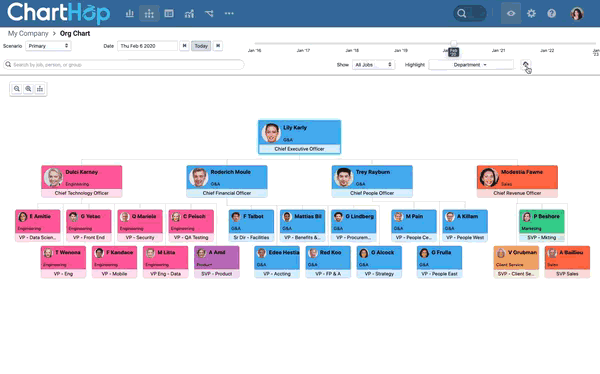The height and width of the screenshot is (374, 600).
Task: Open the reports graph icon
Action: (x=189, y=14)
